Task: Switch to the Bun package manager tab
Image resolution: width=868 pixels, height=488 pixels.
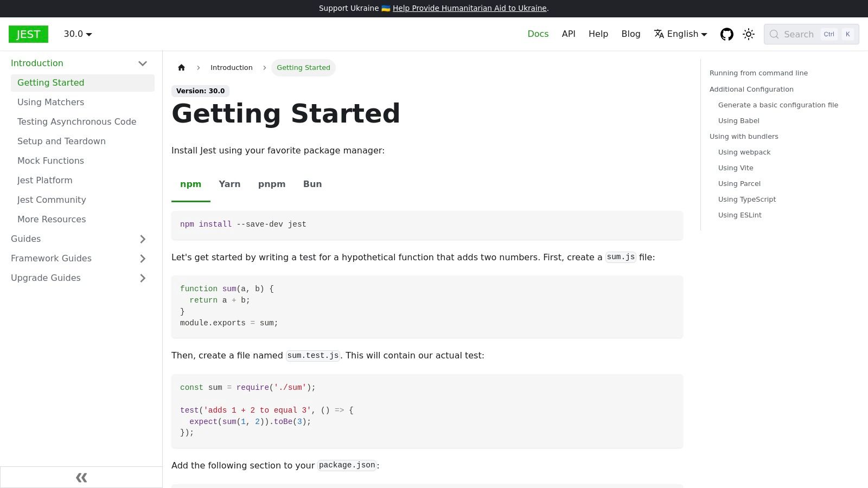Action: (312, 184)
